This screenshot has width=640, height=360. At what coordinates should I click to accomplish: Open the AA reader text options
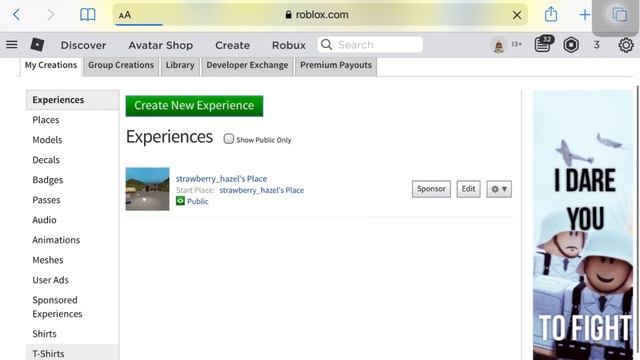click(125, 16)
